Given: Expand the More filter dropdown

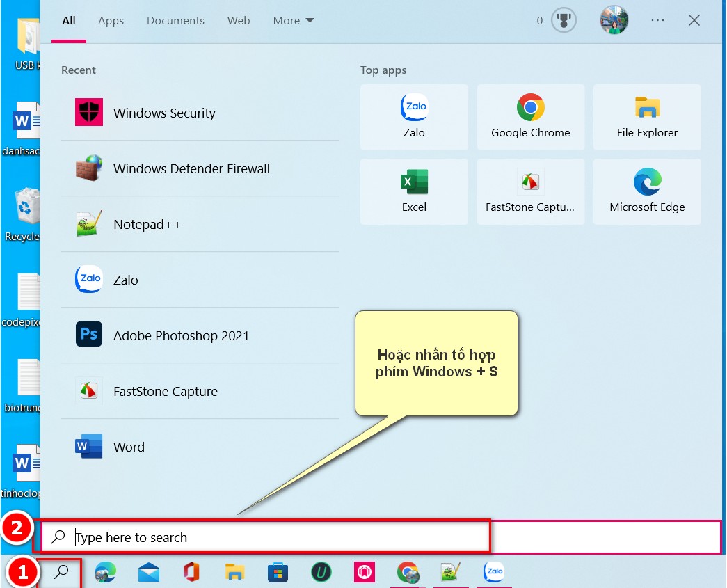Looking at the screenshot, I should (293, 21).
